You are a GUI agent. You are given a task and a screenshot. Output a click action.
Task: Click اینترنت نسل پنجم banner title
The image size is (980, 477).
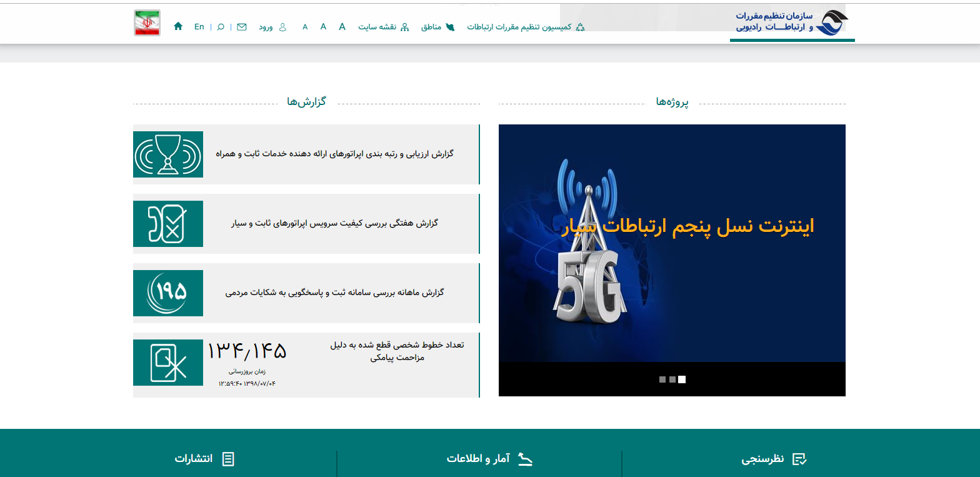tap(687, 226)
